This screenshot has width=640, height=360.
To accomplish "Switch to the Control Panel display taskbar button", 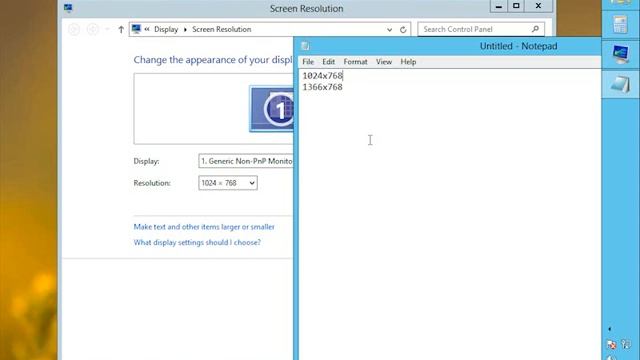I will [620, 55].
